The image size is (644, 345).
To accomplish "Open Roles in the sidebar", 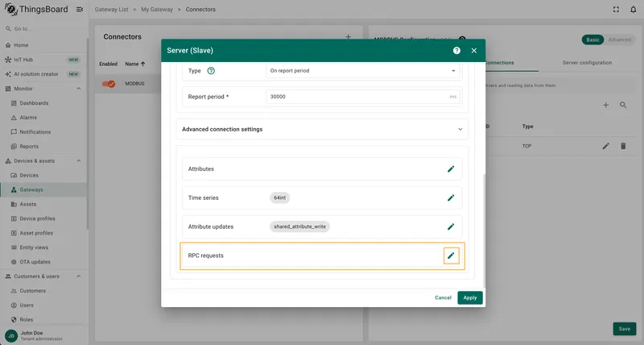I will coord(43,319).
